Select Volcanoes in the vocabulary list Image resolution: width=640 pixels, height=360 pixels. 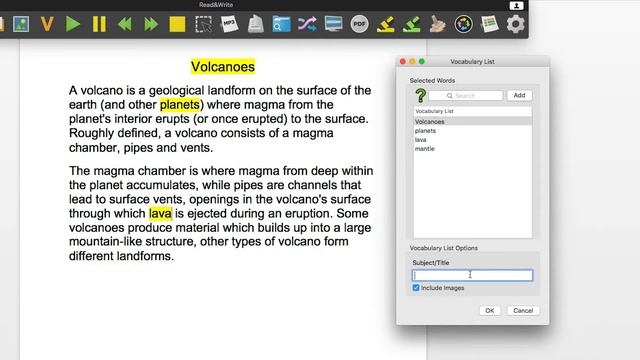(472, 122)
